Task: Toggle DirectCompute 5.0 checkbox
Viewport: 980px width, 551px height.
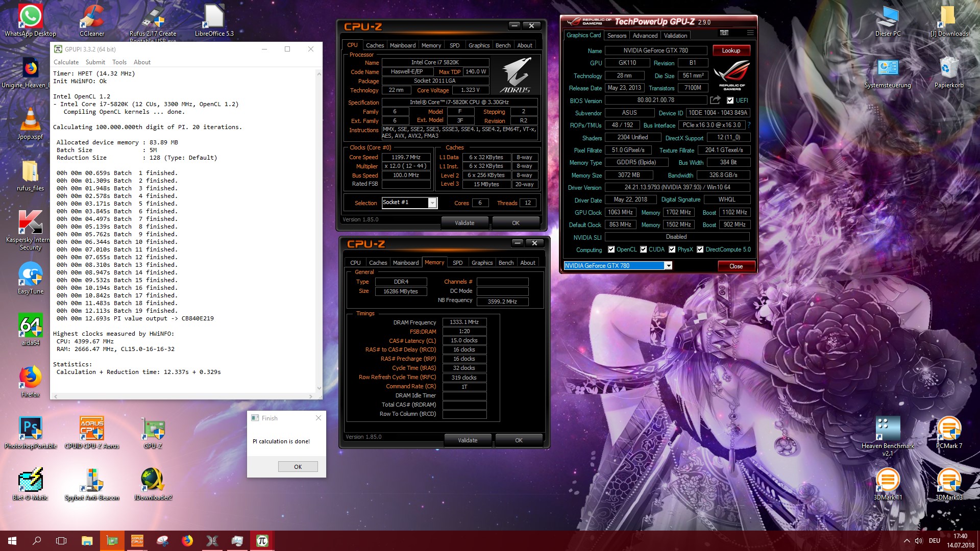Action: pos(700,249)
